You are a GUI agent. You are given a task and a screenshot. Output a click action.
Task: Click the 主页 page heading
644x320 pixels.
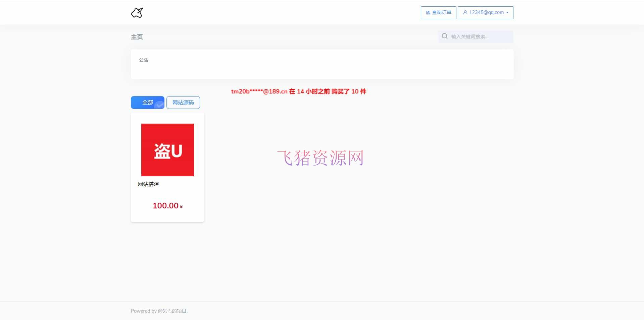pos(137,37)
